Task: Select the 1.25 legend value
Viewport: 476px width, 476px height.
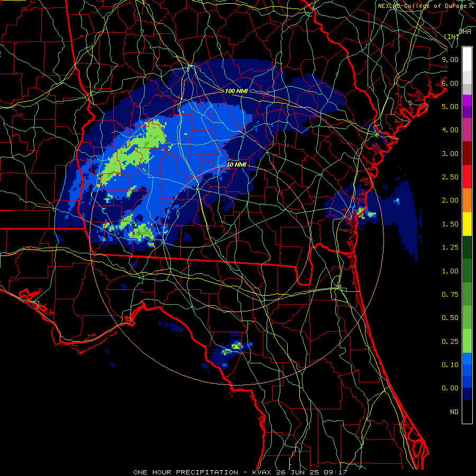Action: coord(450,248)
